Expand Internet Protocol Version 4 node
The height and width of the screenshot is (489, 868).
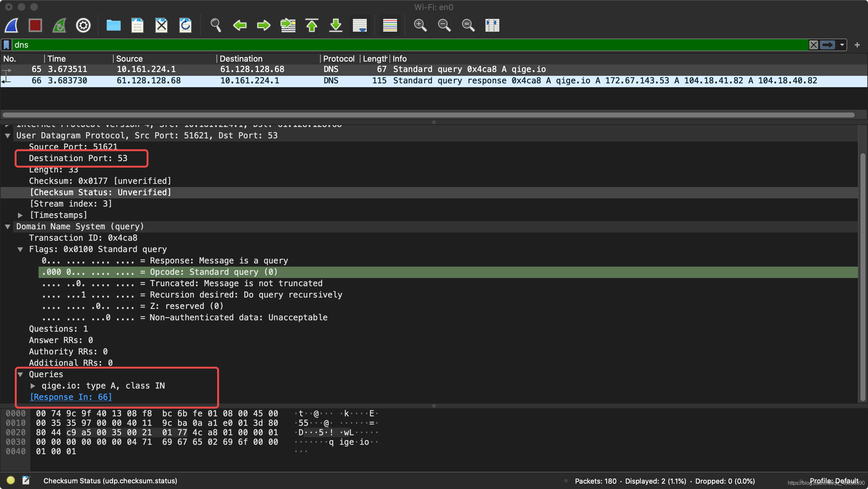coord(7,126)
